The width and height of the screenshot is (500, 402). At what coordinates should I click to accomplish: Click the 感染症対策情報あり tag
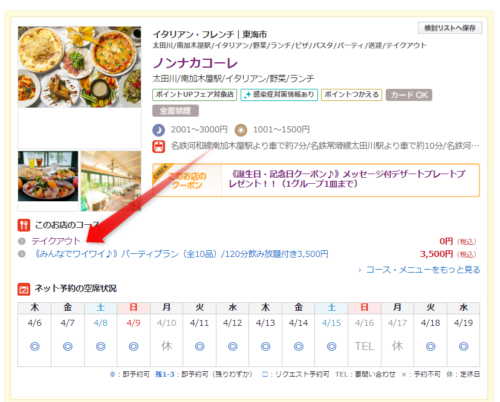click(279, 95)
